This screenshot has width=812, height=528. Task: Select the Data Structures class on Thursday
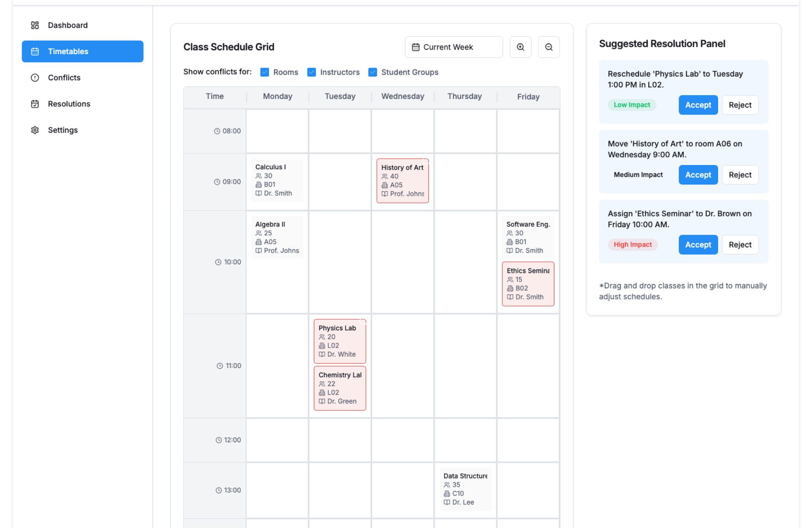click(x=465, y=489)
